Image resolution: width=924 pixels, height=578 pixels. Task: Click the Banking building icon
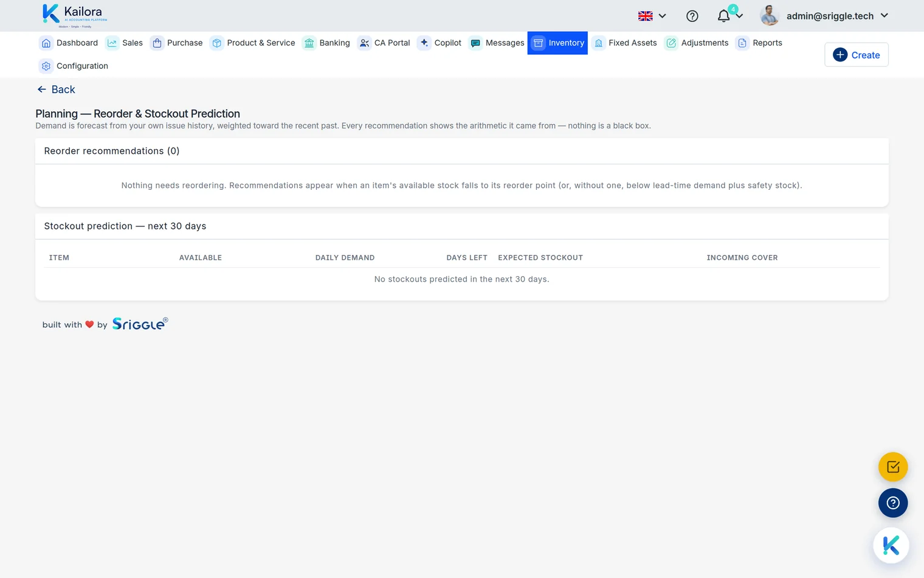click(309, 43)
